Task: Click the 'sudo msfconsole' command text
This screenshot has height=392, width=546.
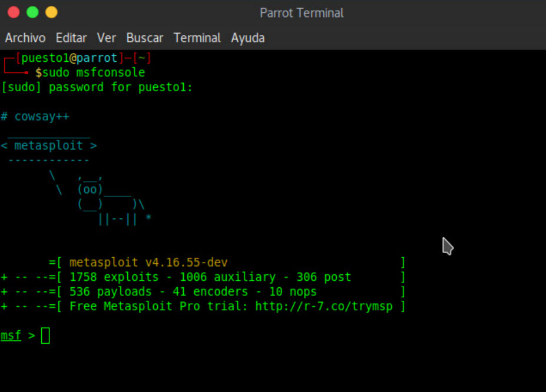Action: [x=93, y=73]
